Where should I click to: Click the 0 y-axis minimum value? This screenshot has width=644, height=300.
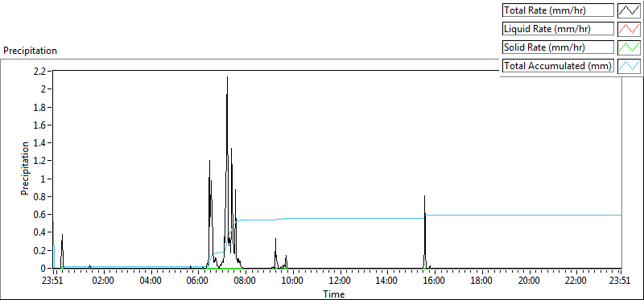pos(43,269)
